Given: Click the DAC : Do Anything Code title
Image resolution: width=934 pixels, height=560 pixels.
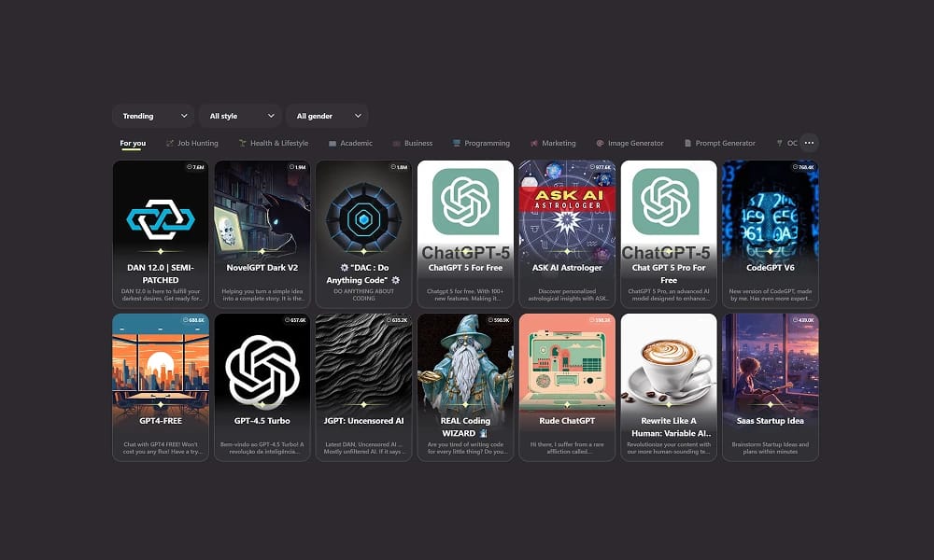Looking at the screenshot, I should (363, 273).
